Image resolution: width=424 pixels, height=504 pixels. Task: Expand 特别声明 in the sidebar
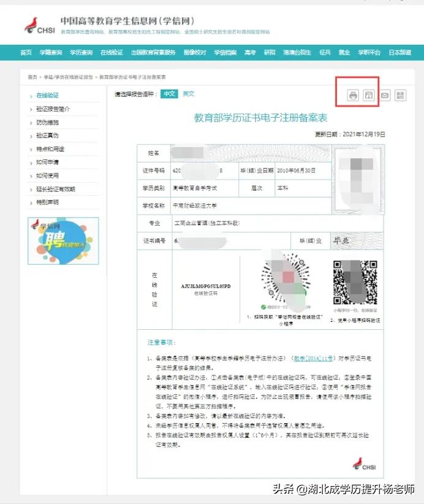[47, 202]
